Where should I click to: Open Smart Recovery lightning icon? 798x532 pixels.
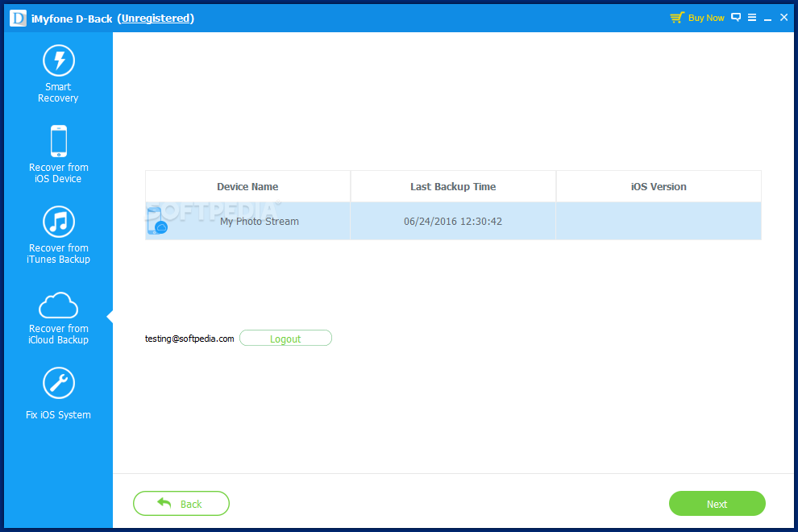point(59,60)
